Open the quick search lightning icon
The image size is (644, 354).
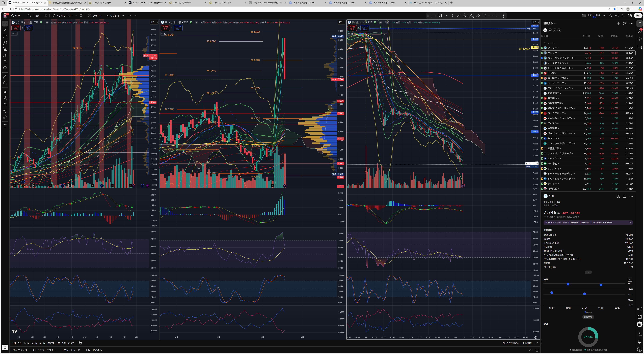click(x=611, y=15)
